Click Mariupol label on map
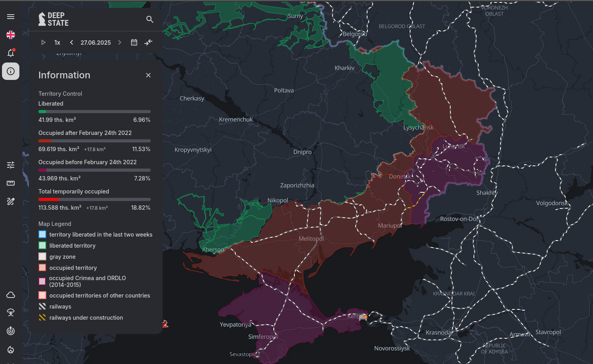Screen dimensions: 593x364 390,226
